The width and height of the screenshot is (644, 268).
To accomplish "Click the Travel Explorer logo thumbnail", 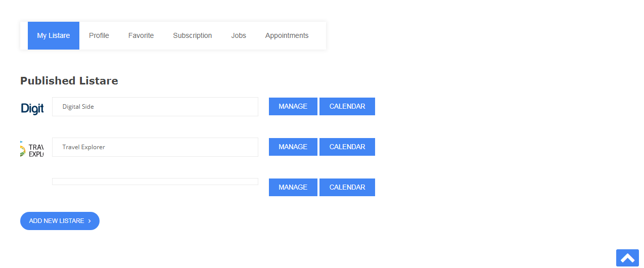I will [32, 149].
